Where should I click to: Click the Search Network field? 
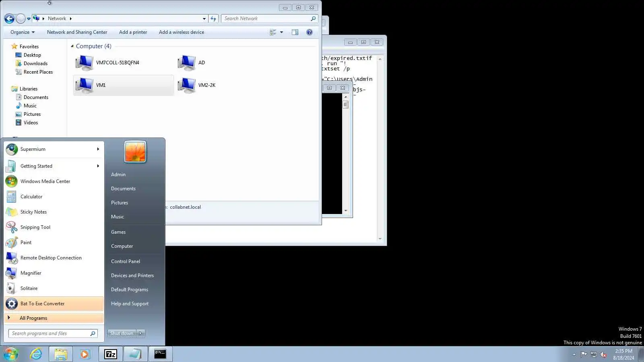tap(269, 19)
